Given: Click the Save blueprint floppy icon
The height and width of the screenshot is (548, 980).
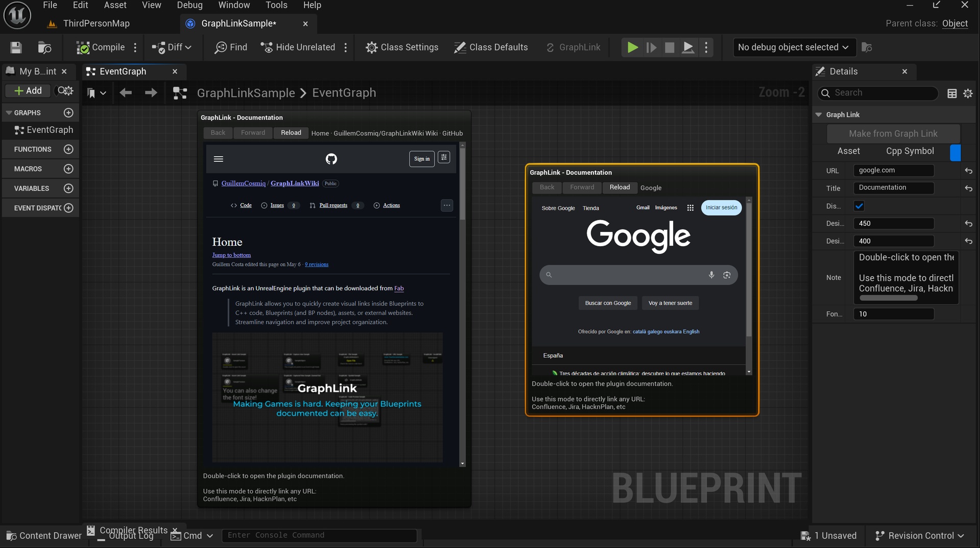Looking at the screenshot, I should [x=16, y=47].
